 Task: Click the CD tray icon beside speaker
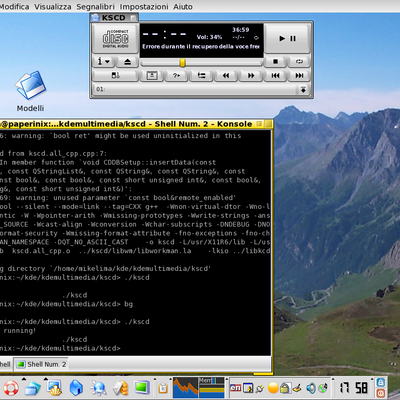click(323, 388)
